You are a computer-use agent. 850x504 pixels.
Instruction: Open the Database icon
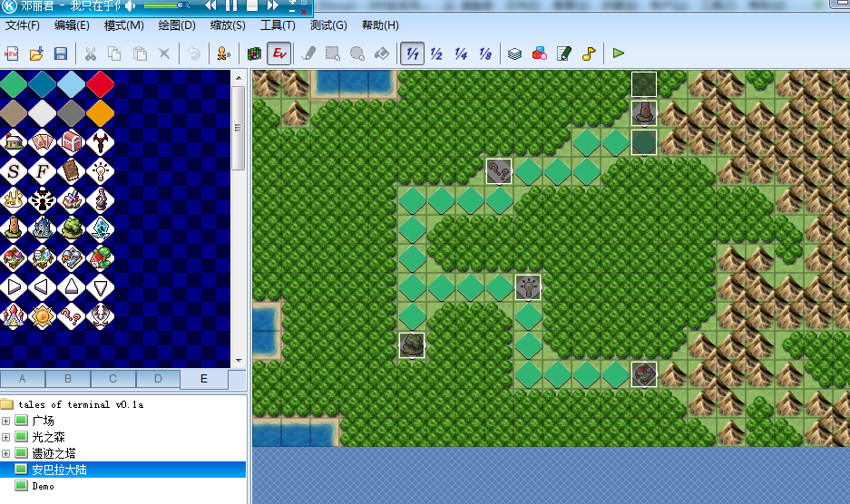pyautogui.click(x=515, y=53)
